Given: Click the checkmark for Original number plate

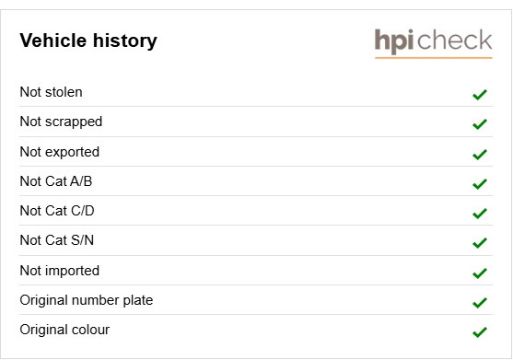Looking at the screenshot, I should click(x=480, y=303).
